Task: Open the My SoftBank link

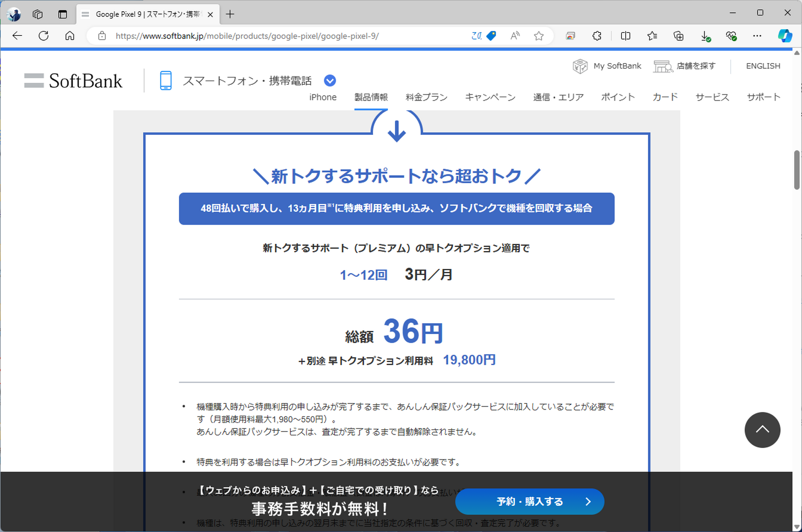Action: coord(607,66)
